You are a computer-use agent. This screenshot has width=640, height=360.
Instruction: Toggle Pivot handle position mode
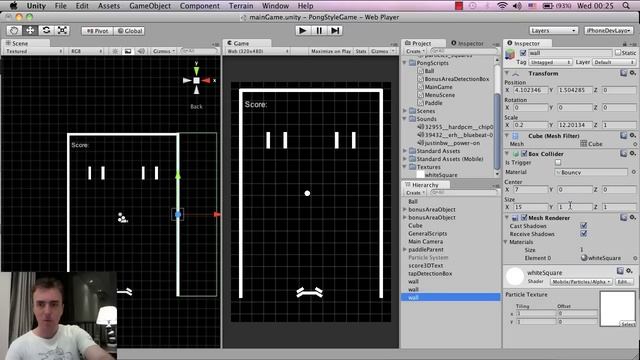pyautogui.click(x=97, y=31)
